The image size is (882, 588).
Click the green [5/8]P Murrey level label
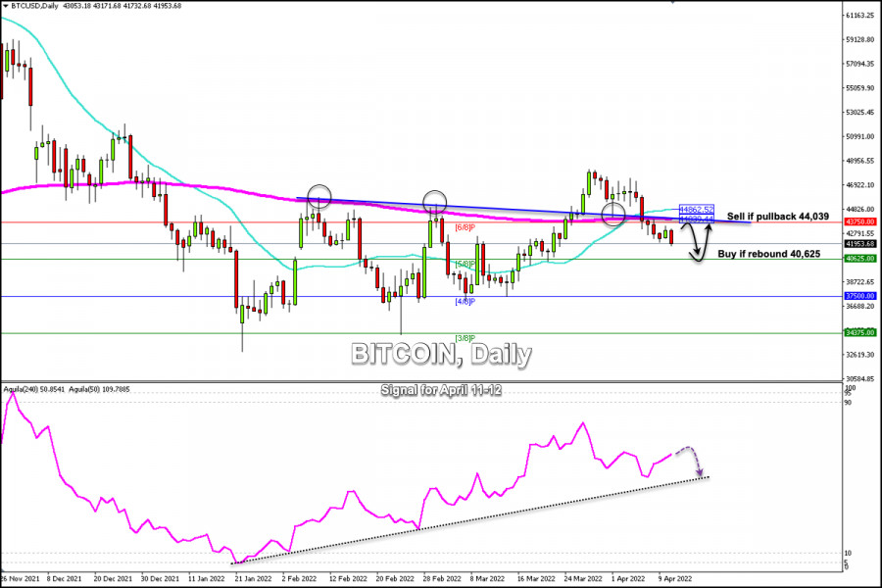465,264
